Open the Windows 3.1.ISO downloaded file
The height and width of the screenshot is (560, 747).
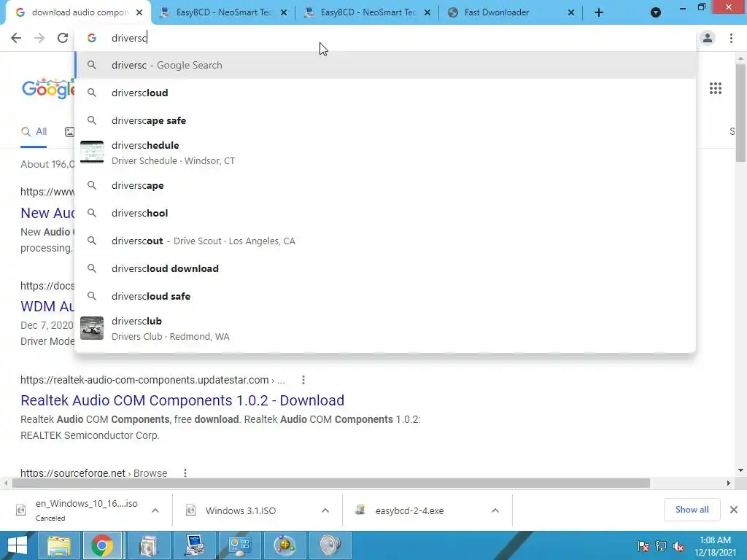pyautogui.click(x=241, y=510)
